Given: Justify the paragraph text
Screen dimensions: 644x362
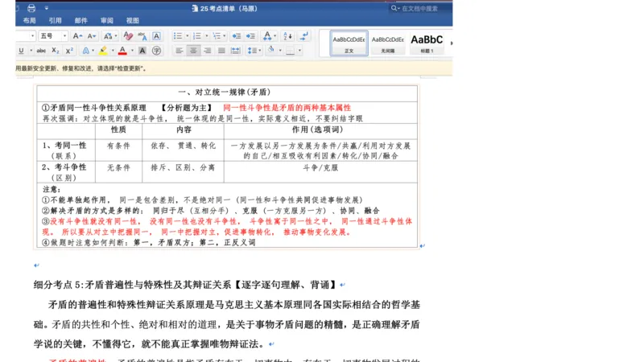Looking at the screenshot, I should (221, 51).
